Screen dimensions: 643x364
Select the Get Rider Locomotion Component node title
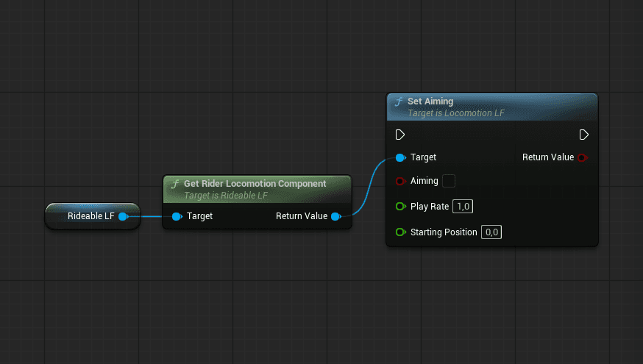pyautogui.click(x=255, y=184)
